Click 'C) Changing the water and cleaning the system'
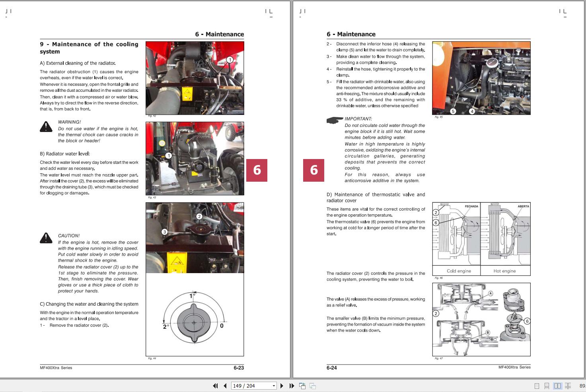 (89, 304)
